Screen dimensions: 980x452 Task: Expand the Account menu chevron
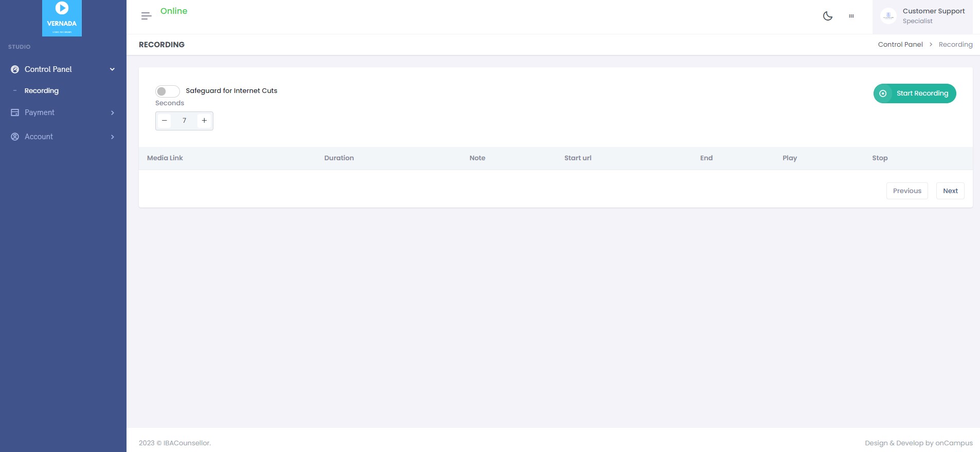[x=112, y=137]
